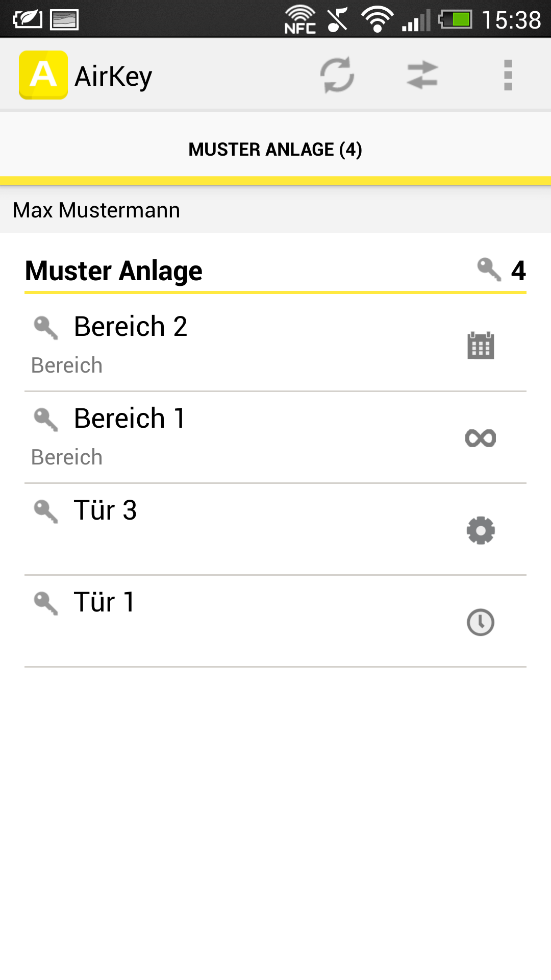Tap the key icon beside Tür 3
This screenshot has width=551, height=980.
(46, 511)
